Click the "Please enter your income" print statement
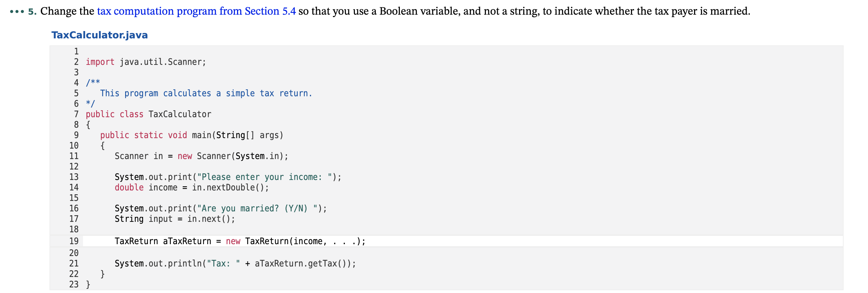 point(228,177)
